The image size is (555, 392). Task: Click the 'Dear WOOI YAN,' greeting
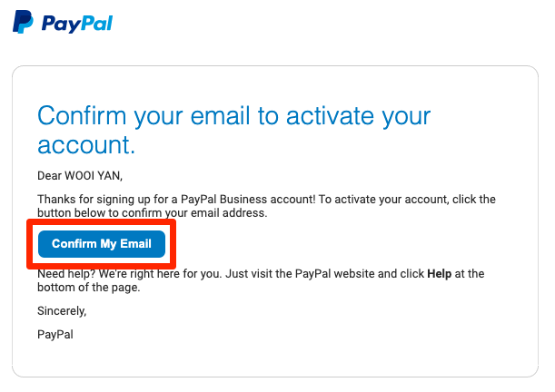[x=80, y=176]
